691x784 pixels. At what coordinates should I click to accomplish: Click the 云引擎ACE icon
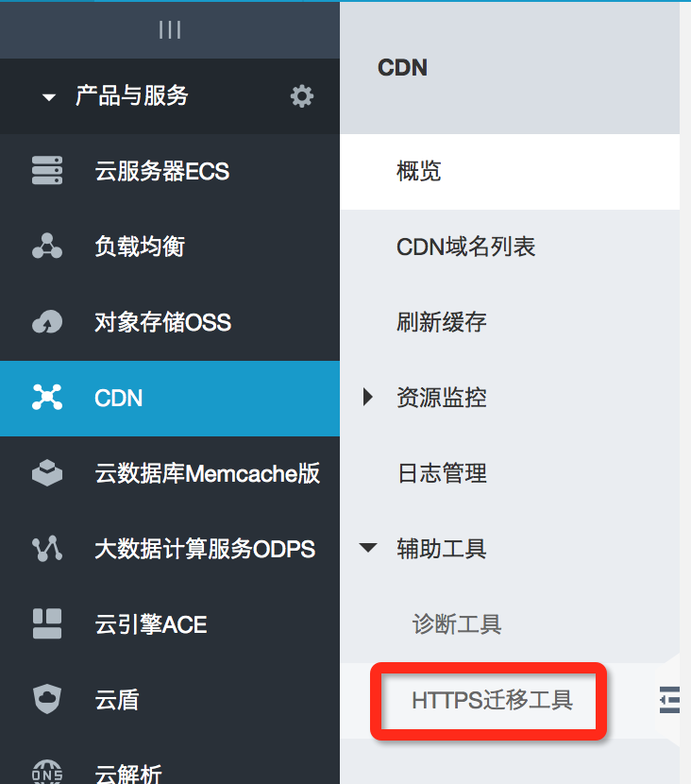(47, 624)
